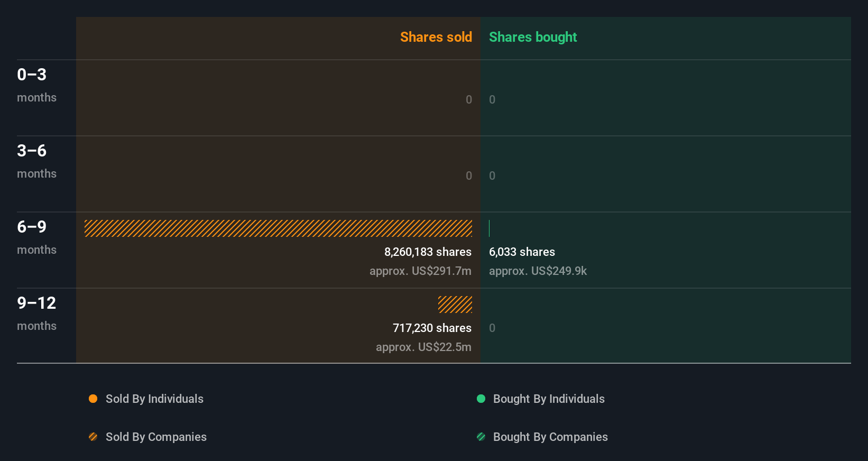Click the 3–6 months row label

(36, 161)
